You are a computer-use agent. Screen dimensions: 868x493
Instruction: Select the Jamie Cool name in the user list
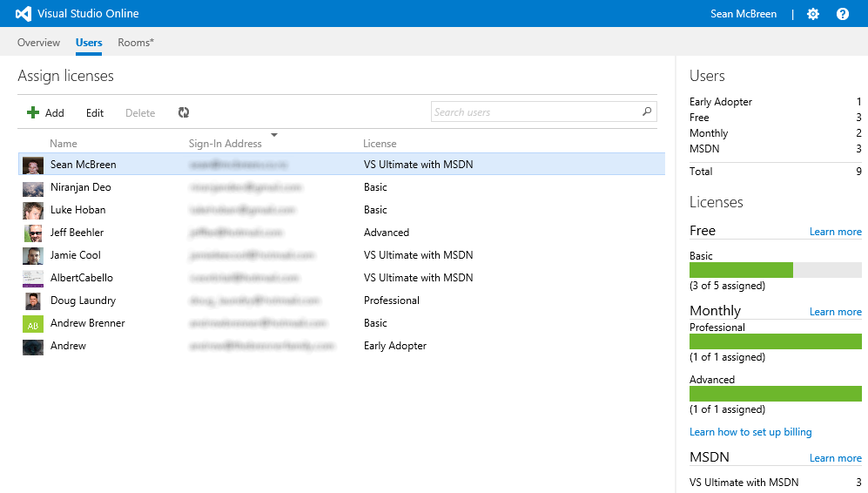[75, 255]
